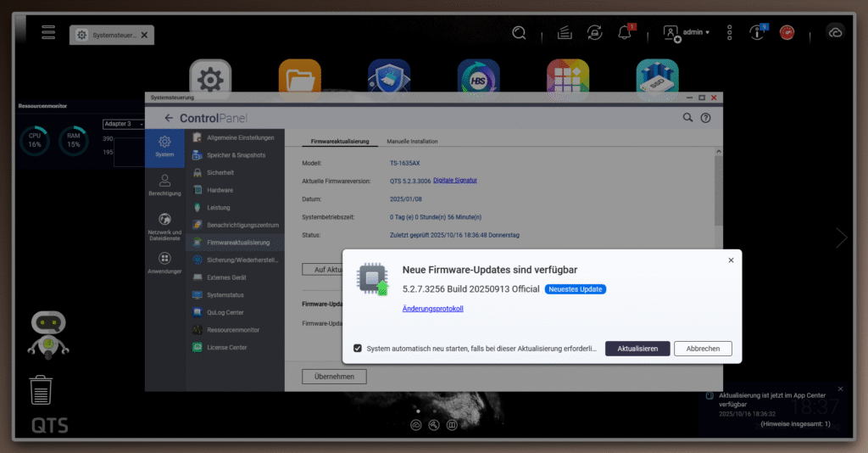The height and width of the screenshot is (453, 868).
Task: Close the firmware update dialog
Action: [x=731, y=260]
